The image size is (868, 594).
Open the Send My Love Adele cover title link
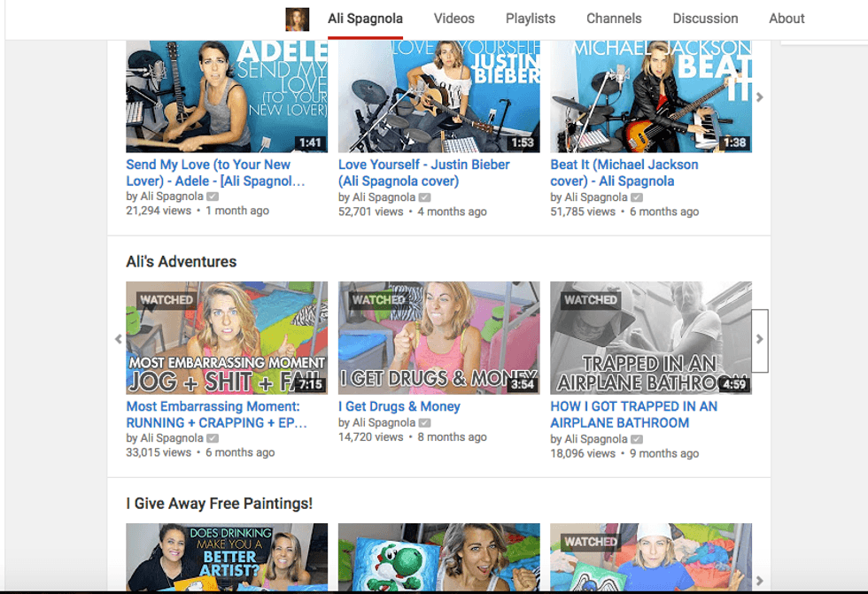click(x=214, y=173)
